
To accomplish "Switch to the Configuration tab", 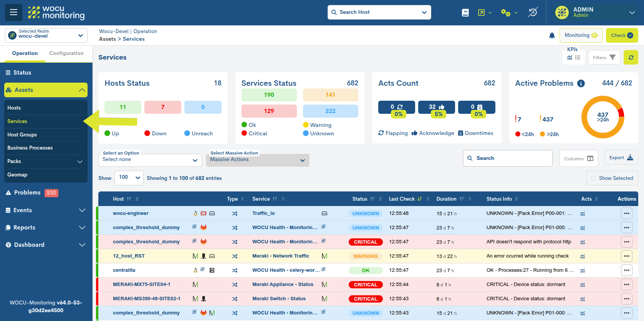I will (x=66, y=53).
